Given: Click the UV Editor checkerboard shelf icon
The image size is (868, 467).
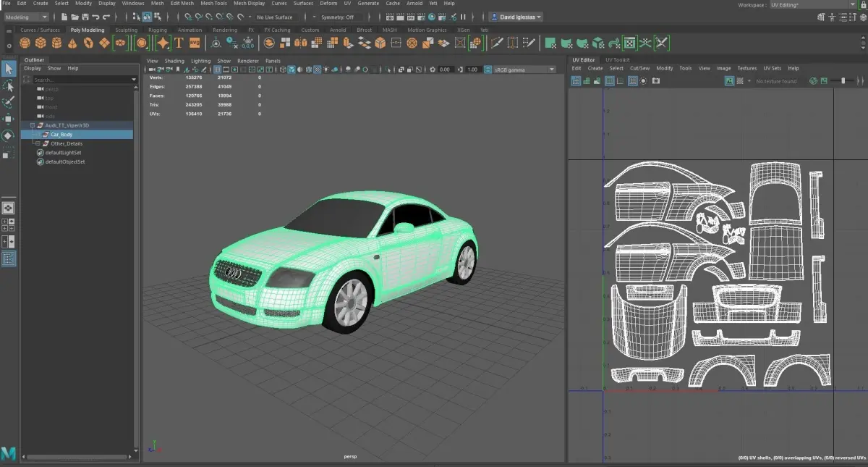Looking at the screenshot, I should tap(629, 43).
